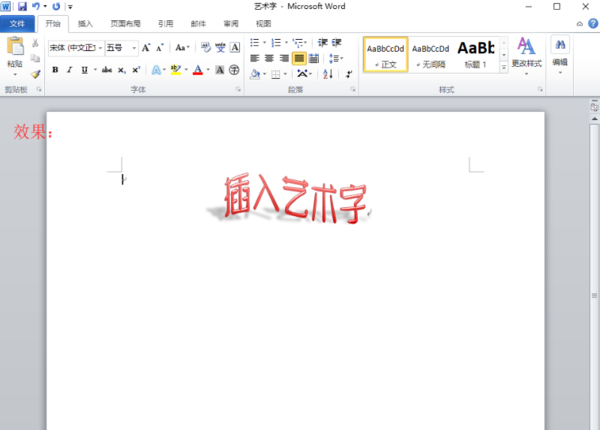Switch to Page Layout tab
The height and width of the screenshot is (430, 600).
click(125, 24)
